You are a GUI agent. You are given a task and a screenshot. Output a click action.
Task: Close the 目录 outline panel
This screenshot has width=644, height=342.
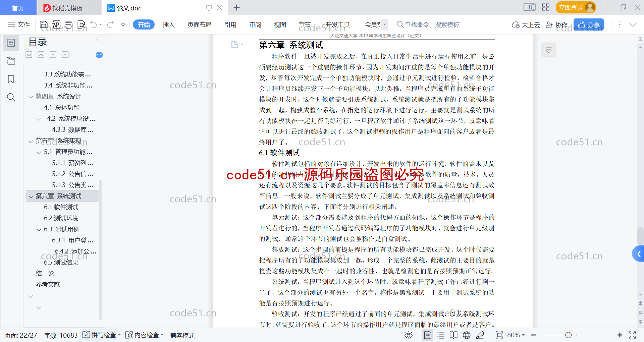coord(98,41)
